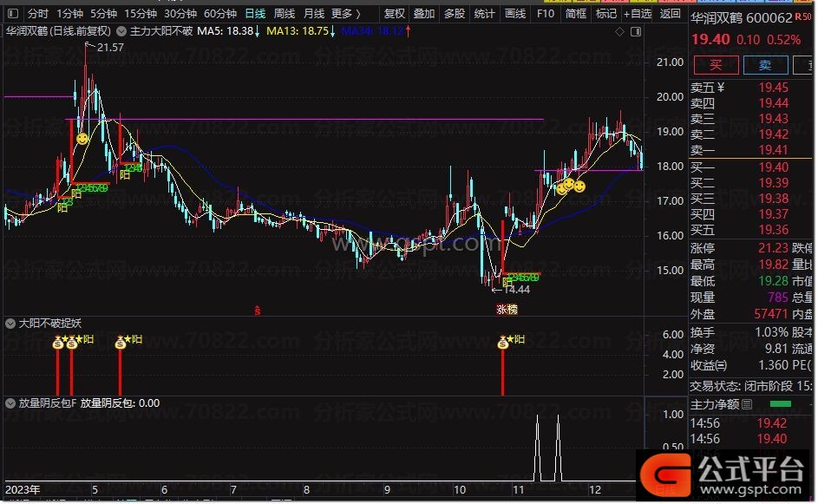
Task: Click the 主力净额 list icon
Action: pos(747,404)
